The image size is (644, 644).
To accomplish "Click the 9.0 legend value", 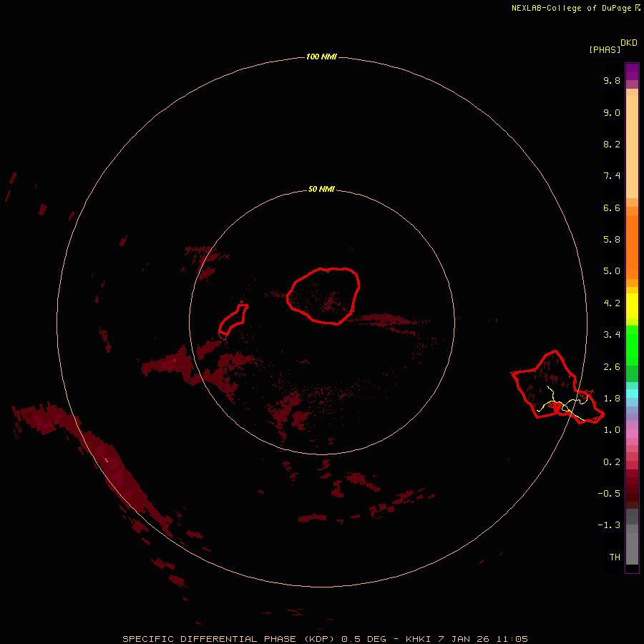I will [x=612, y=112].
